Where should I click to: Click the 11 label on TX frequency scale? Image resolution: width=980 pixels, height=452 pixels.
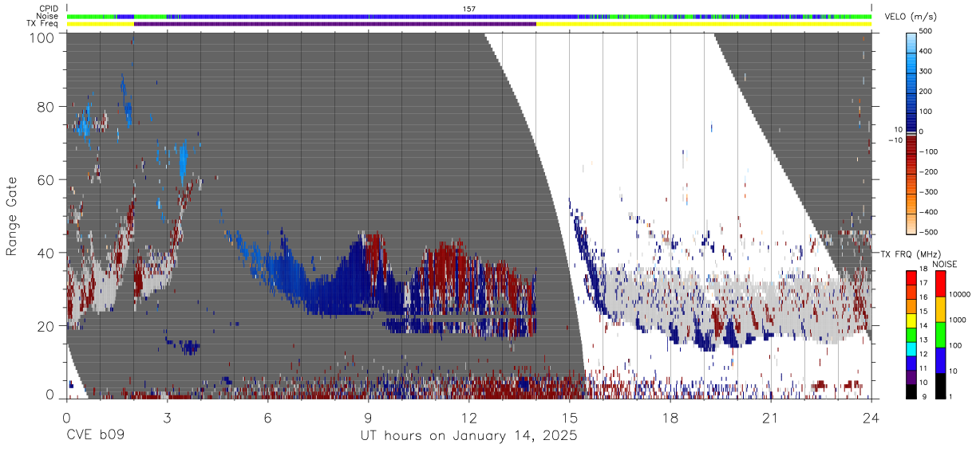[x=923, y=369]
